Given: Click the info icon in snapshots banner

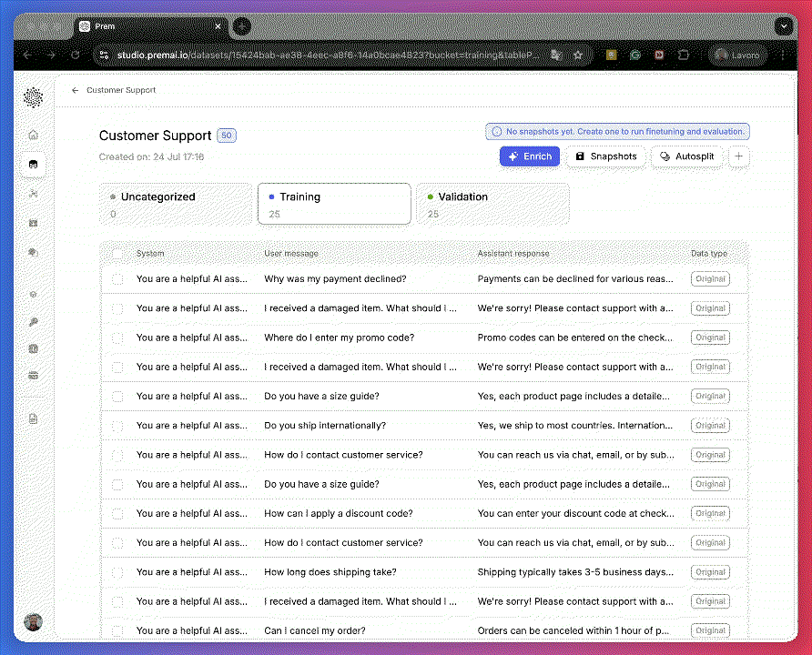Looking at the screenshot, I should pos(497,131).
